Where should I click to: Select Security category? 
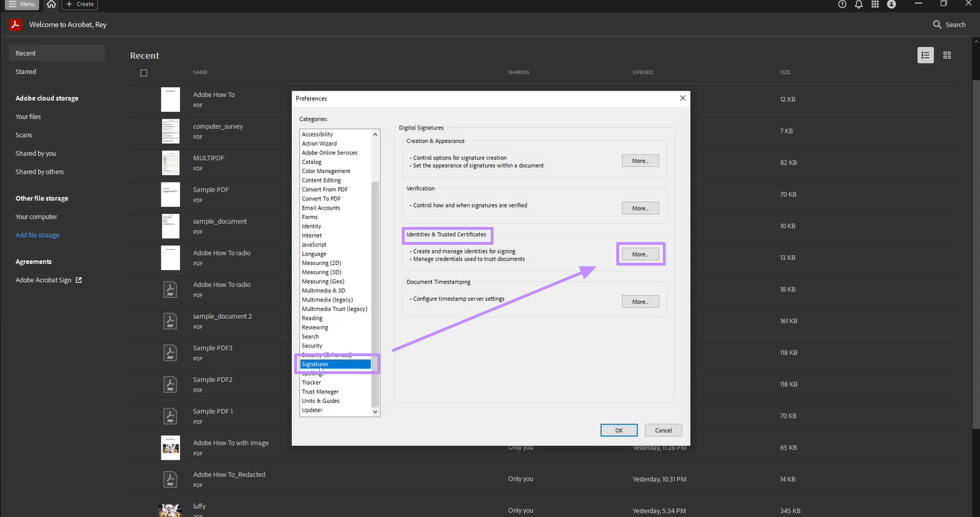[x=312, y=346]
